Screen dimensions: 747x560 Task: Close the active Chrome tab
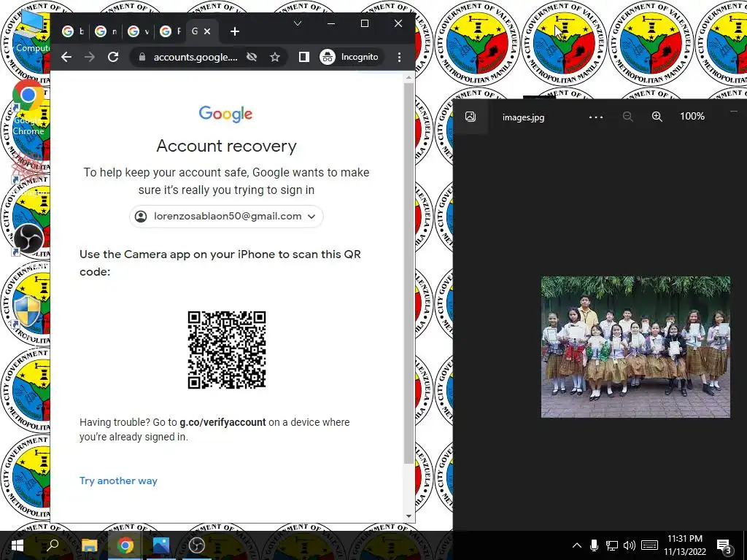(x=207, y=31)
